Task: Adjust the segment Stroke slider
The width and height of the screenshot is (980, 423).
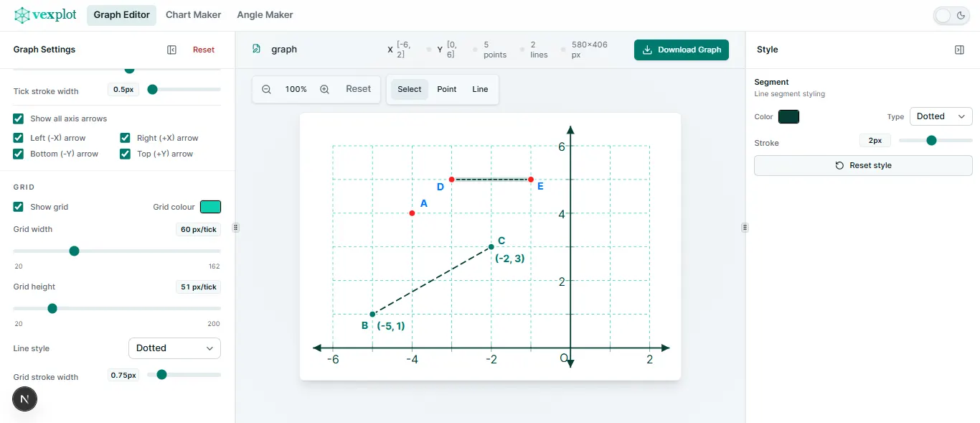Action: 936,140
